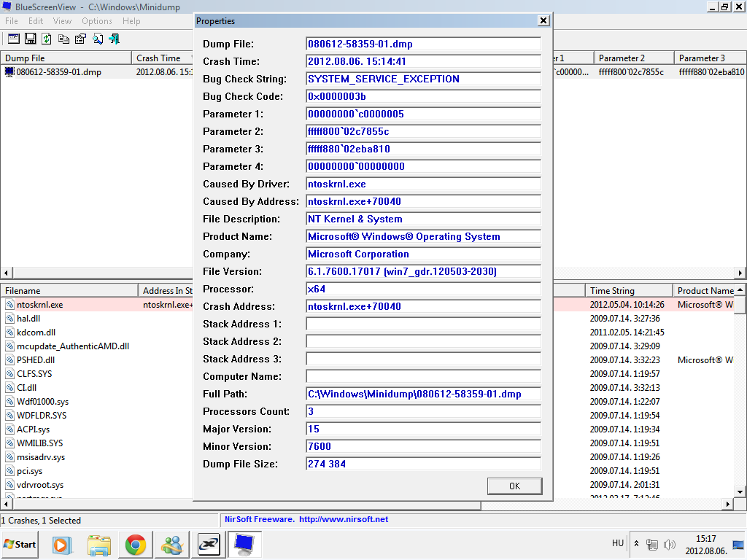Click the HU language indicator
747x560 pixels.
pos(618,543)
